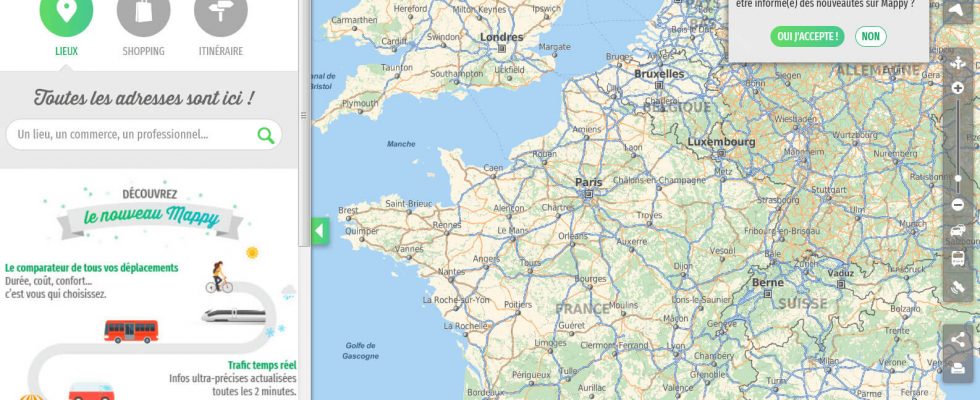Toggle the satellite view icon

pos(958,287)
